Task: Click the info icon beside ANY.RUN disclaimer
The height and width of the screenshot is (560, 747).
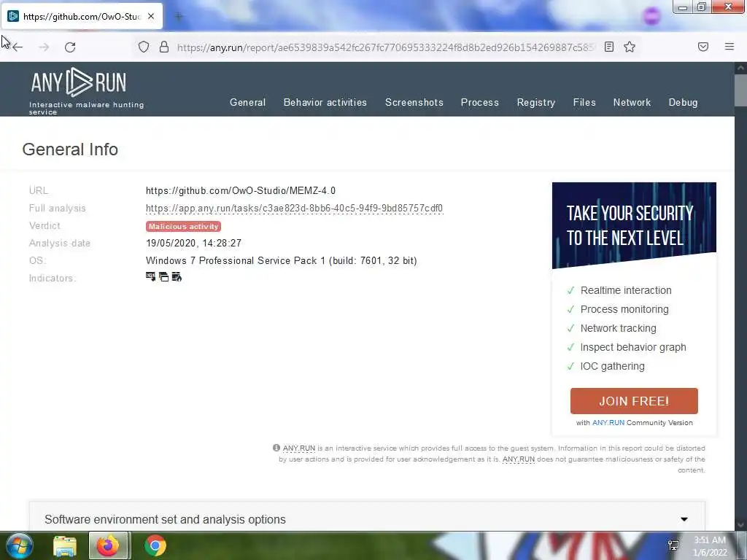Action: click(x=276, y=448)
